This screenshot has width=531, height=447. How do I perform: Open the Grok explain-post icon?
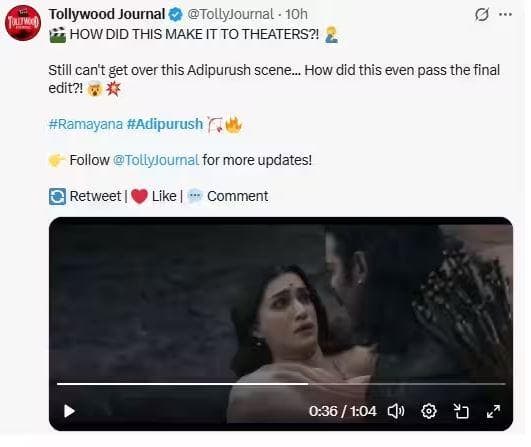(x=482, y=15)
